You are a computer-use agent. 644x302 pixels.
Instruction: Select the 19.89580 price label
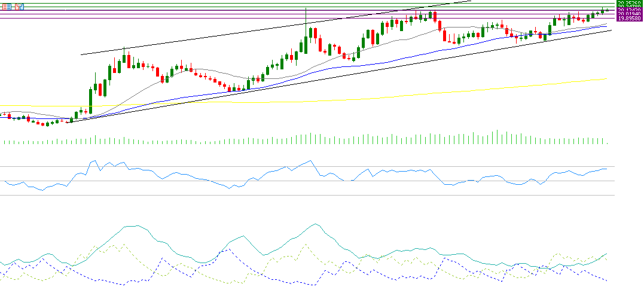pyautogui.click(x=630, y=19)
